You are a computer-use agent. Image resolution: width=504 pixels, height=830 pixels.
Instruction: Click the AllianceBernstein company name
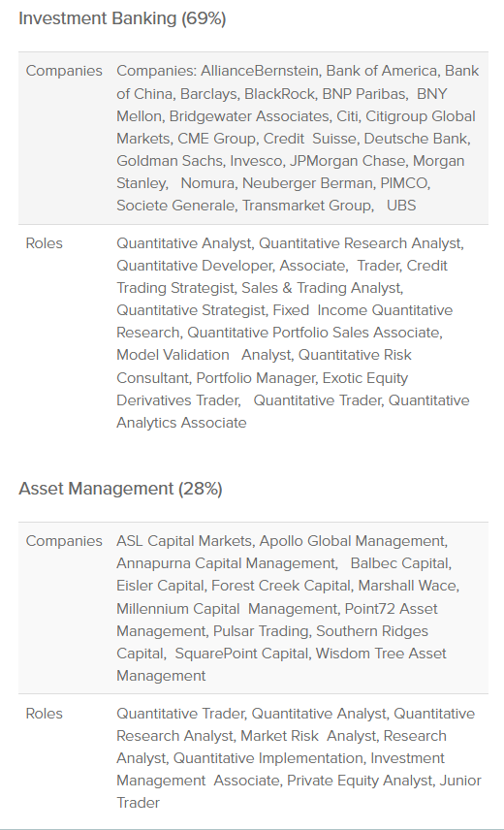pos(260,71)
